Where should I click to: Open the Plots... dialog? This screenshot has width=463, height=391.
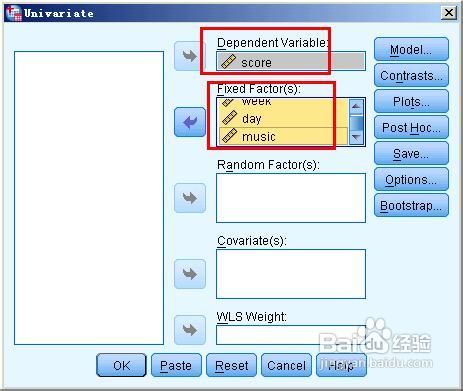coord(411,102)
